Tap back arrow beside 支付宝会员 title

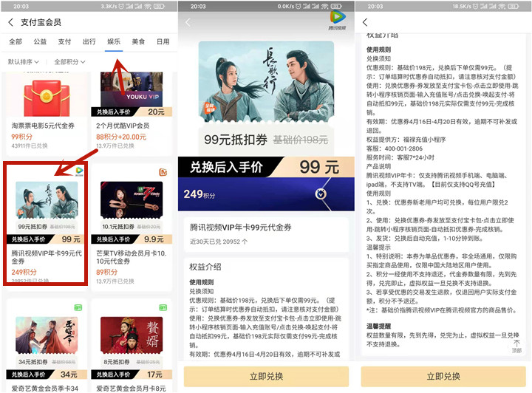(11, 22)
